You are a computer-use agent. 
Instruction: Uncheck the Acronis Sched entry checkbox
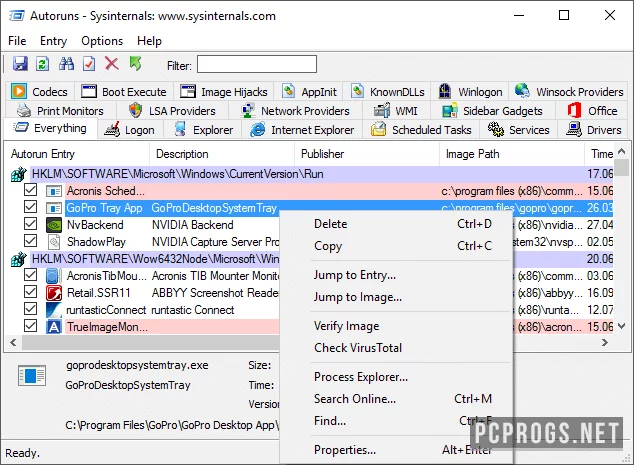coord(30,190)
